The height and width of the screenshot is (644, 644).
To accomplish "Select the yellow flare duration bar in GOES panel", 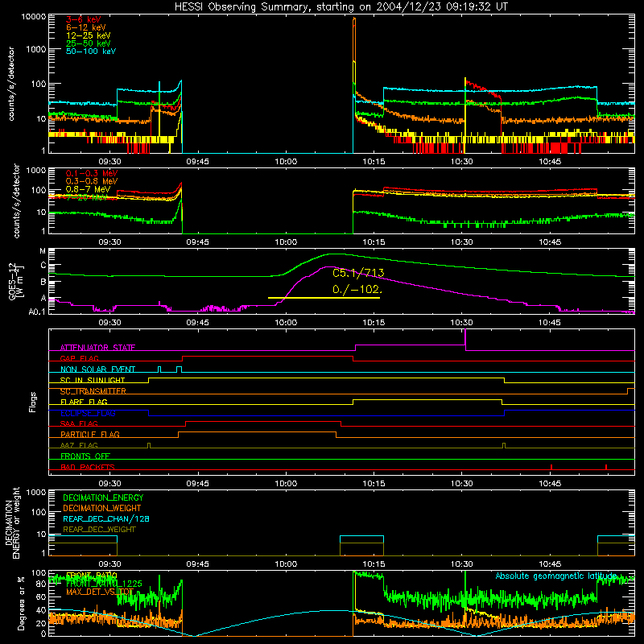I will click(324, 298).
